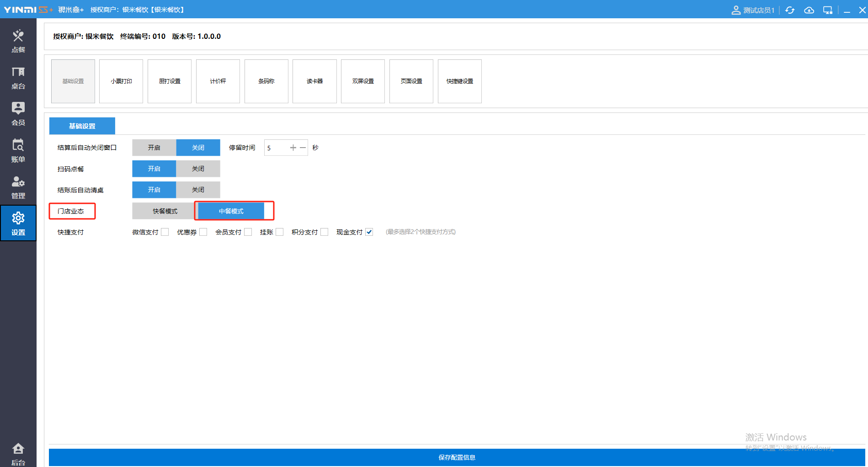Open 管理 management in sidebar

(x=18, y=187)
